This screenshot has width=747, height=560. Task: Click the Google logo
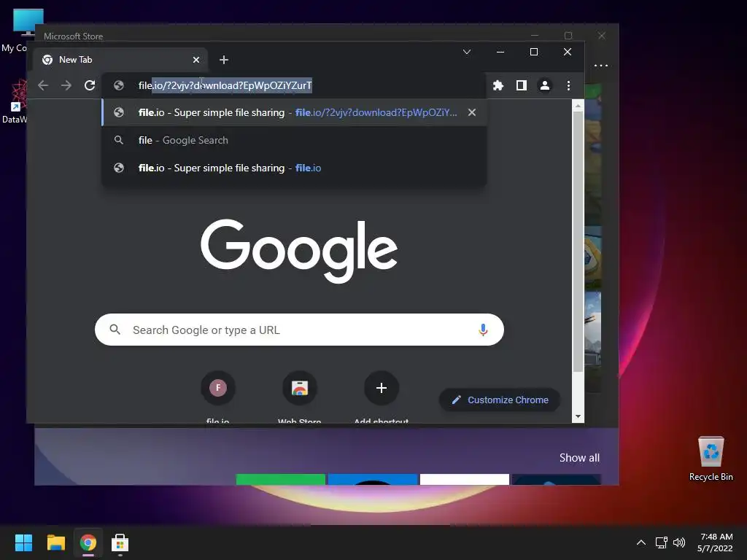coord(299,251)
